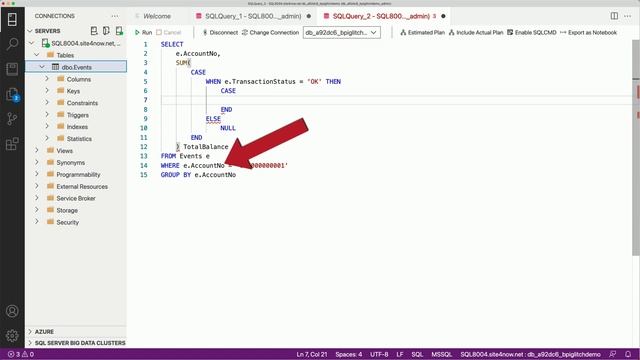Click the TotalBalance alias in line 12

click(206, 147)
